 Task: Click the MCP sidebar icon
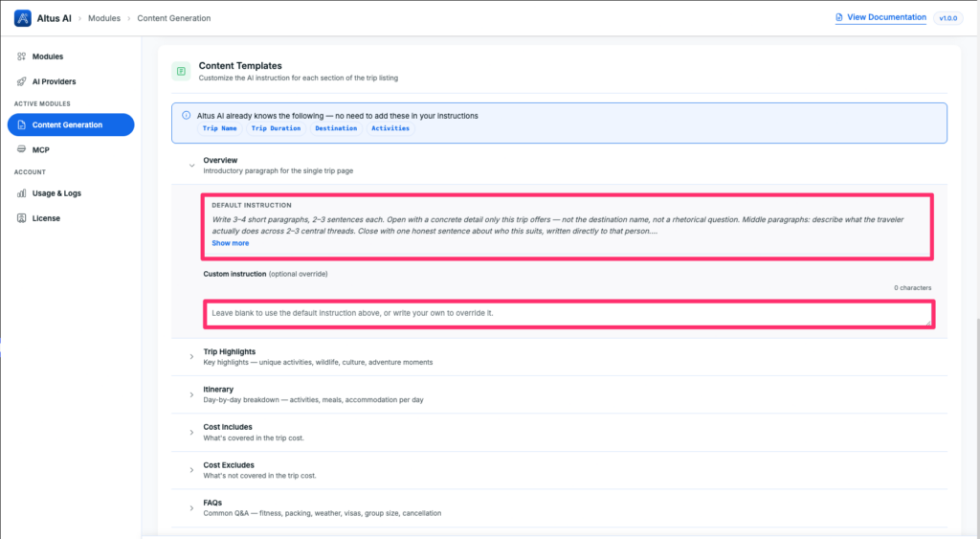click(21, 149)
